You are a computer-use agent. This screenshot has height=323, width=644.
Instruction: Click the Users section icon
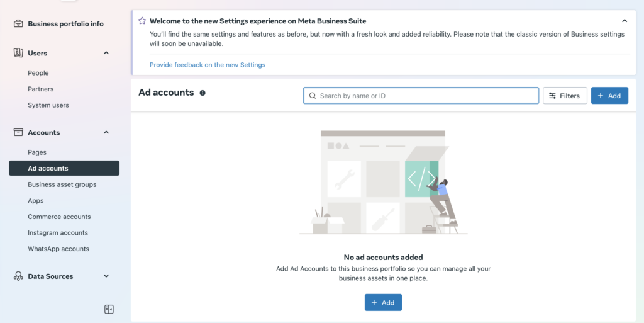pyautogui.click(x=18, y=53)
